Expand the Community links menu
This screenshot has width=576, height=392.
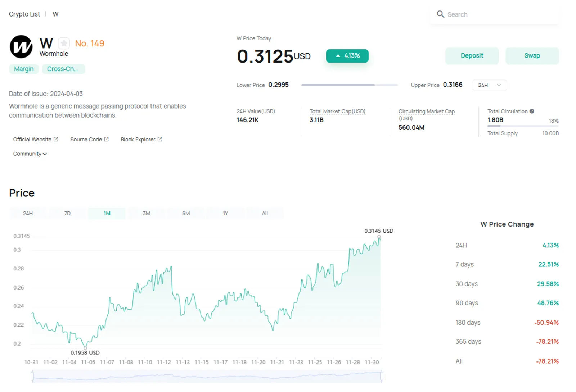click(x=30, y=154)
